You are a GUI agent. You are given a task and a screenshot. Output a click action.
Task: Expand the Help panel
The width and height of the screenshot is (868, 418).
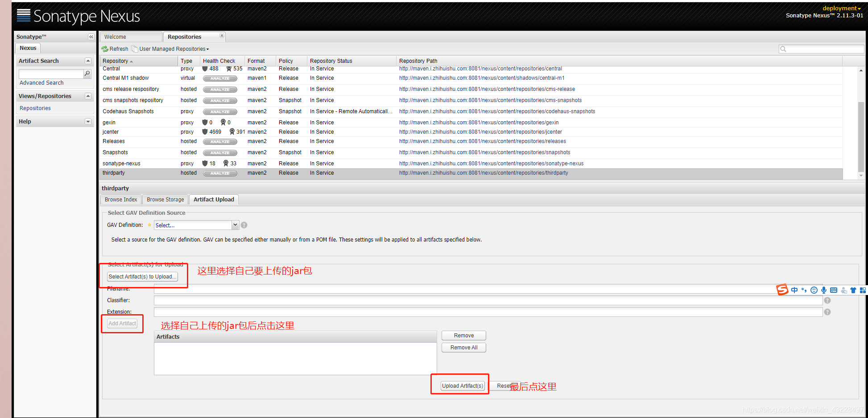[x=88, y=122]
